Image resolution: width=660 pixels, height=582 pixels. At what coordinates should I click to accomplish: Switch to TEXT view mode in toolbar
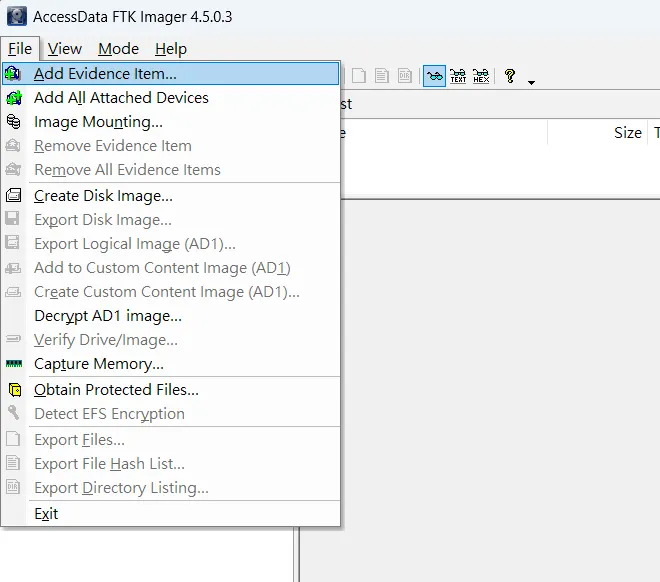point(458,76)
